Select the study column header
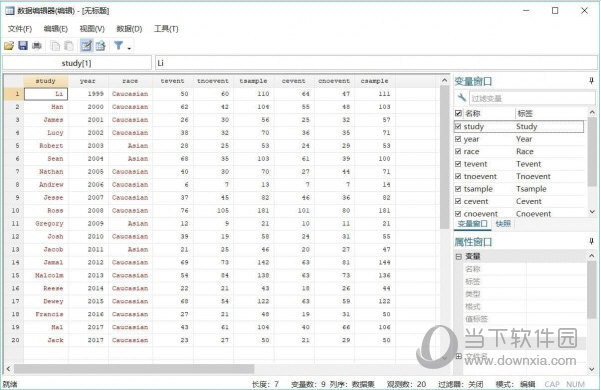This screenshot has width=601, height=390. point(46,81)
